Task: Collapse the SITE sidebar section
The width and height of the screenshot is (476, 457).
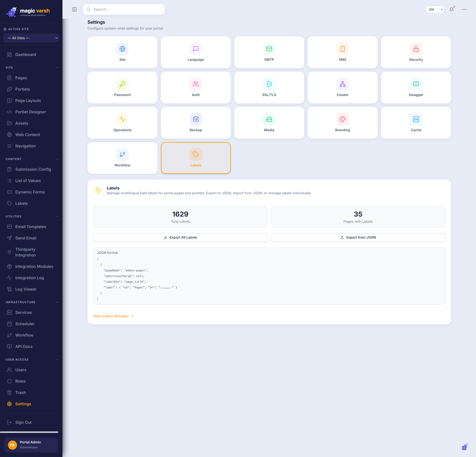Action: tap(57, 67)
